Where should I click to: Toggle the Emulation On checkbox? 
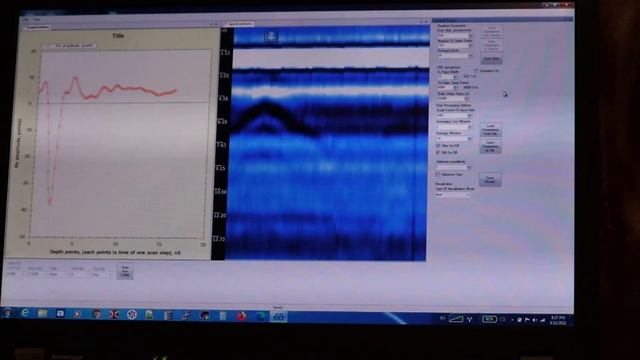pyautogui.click(x=476, y=71)
